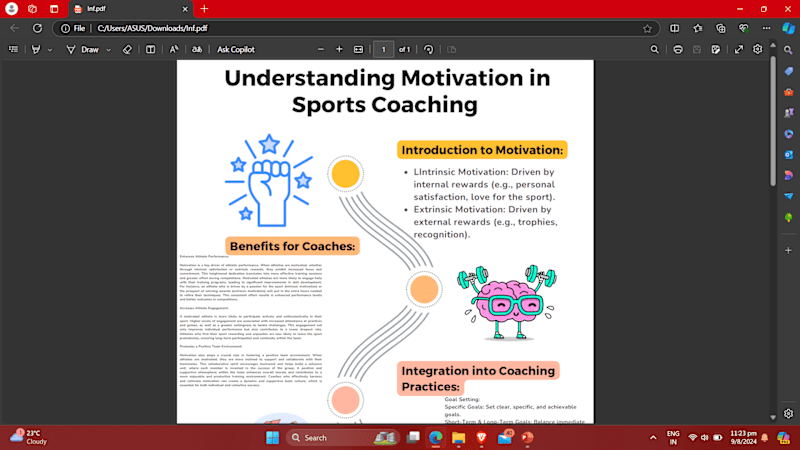Expand the highlight color dropdown arrow
Viewport: 800px width, 450px height.
[x=49, y=49]
